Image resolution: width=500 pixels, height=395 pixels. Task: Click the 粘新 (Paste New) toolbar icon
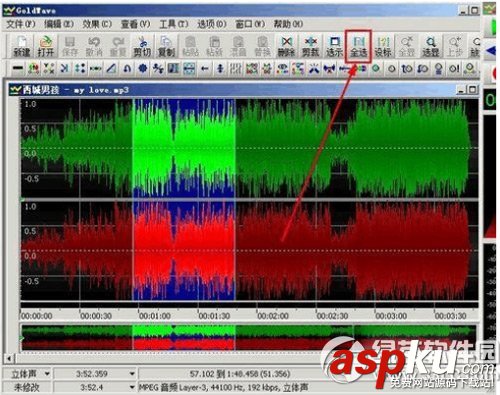click(214, 46)
